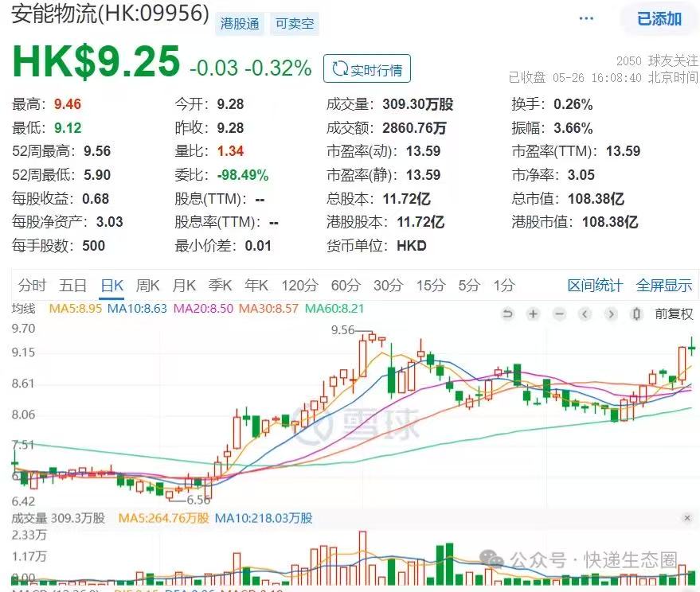Click the candlestick style icon
This screenshot has width=700, height=592.
(x=637, y=314)
